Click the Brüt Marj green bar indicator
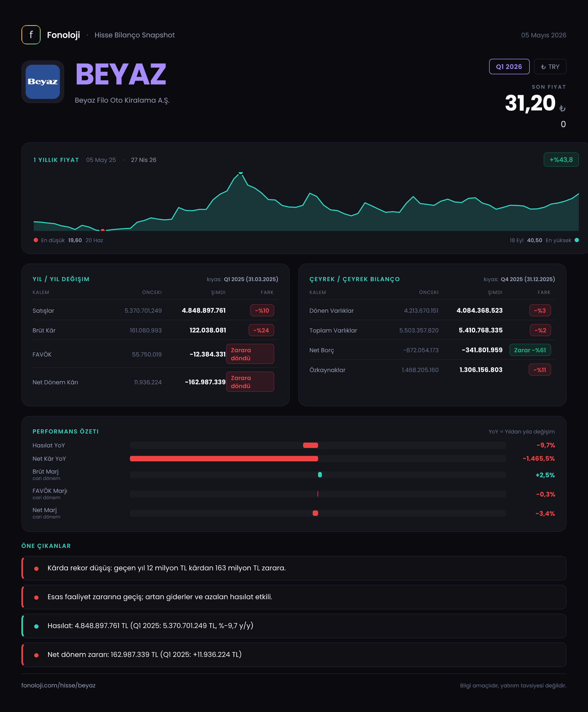 (x=320, y=475)
